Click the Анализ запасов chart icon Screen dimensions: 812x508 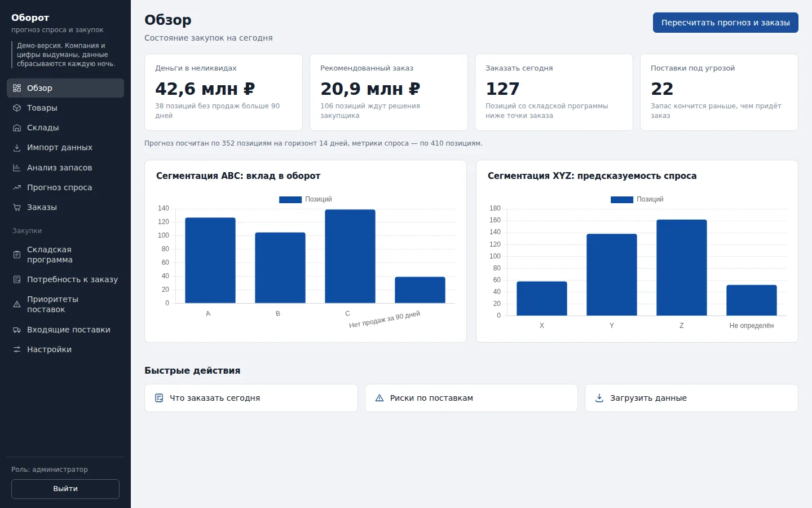click(x=17, y=168)
